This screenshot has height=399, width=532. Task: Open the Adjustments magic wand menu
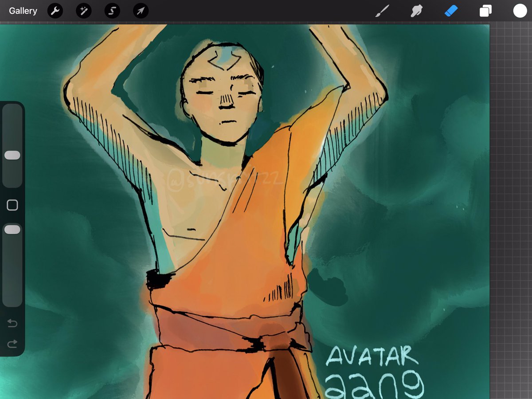click(83, 11)
